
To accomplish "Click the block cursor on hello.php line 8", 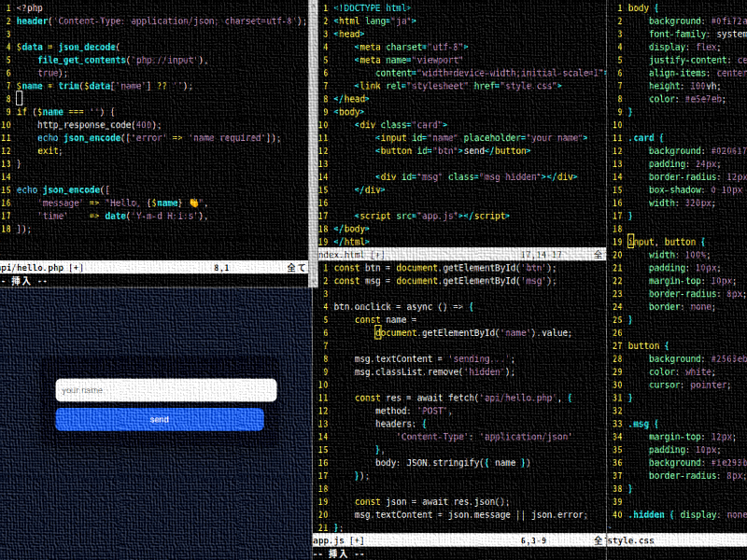I will (20, 98).
